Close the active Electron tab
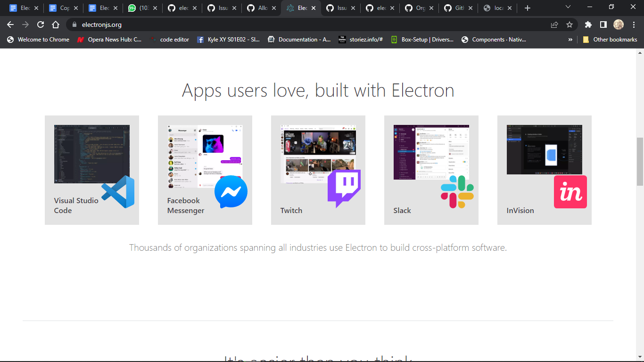 point(314,8)
